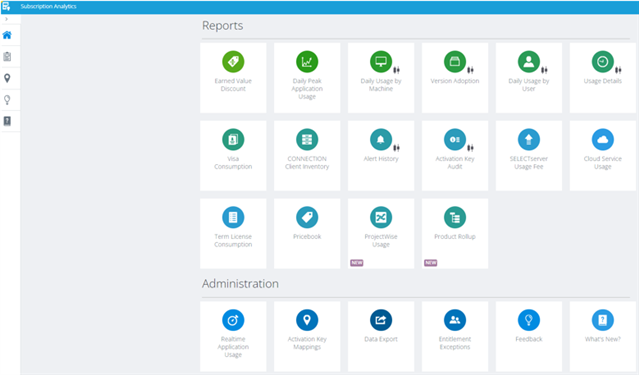Click filter icon beside Daily Usage by Machine

(396, 70)
